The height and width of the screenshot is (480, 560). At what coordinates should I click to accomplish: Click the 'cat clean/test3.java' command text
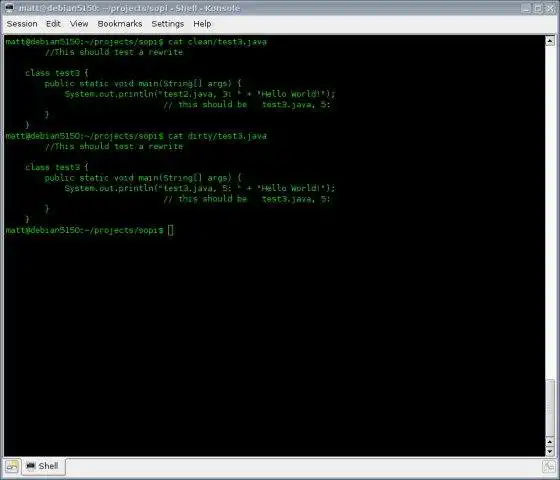(x=217, y=42)
